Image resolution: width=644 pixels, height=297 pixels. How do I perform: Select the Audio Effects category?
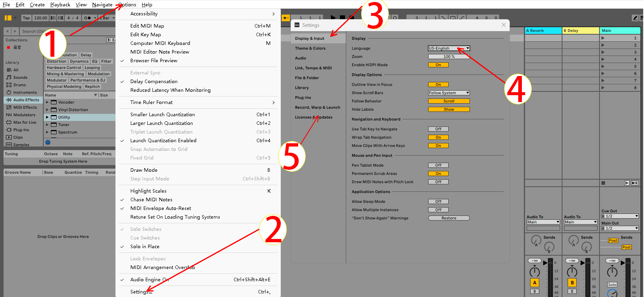[22, 100]
